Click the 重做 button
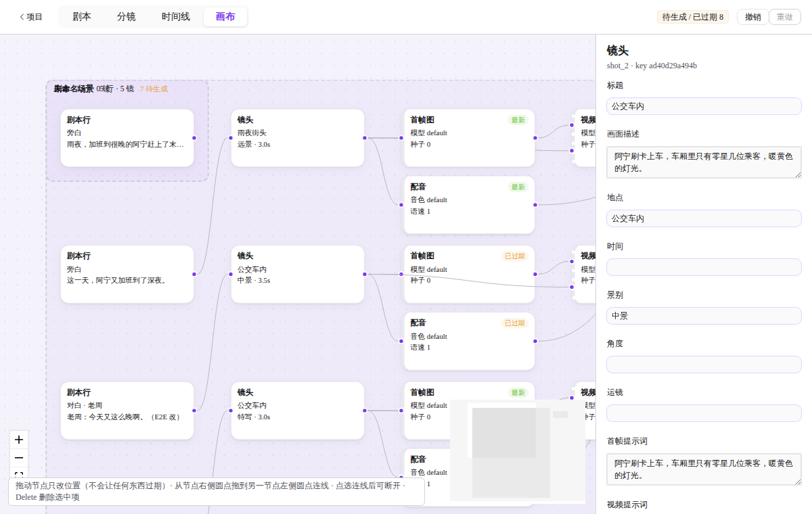Image resolution: width=812 pixels, height=514 pixels. 785,17
